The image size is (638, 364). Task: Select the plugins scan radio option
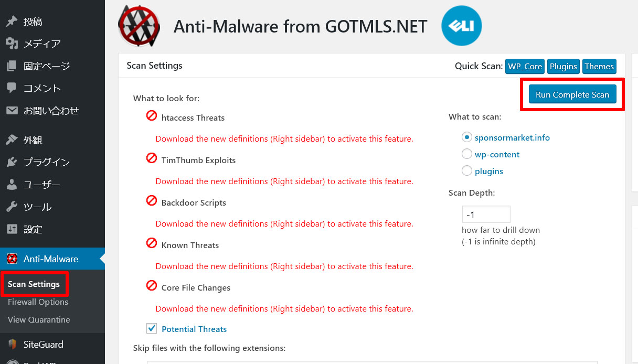click(x=466, y=170)
